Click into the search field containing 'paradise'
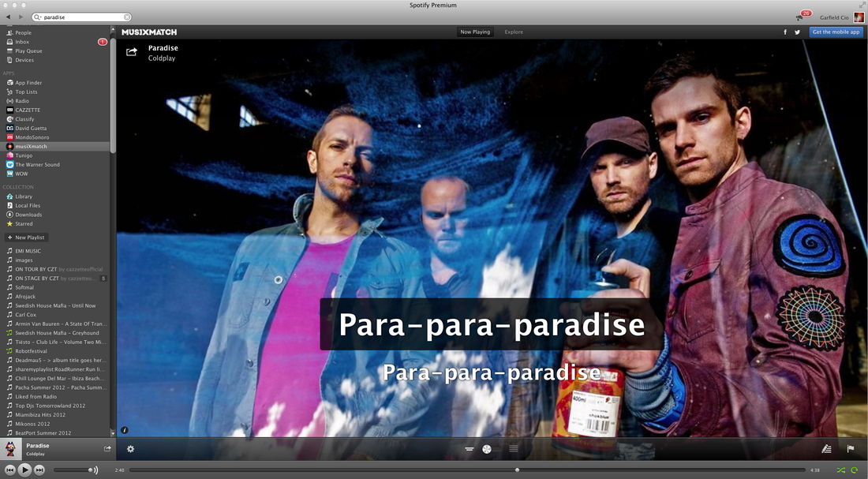Image resolution: width=868 pixels, height=479 pixels. coord(82,17)
